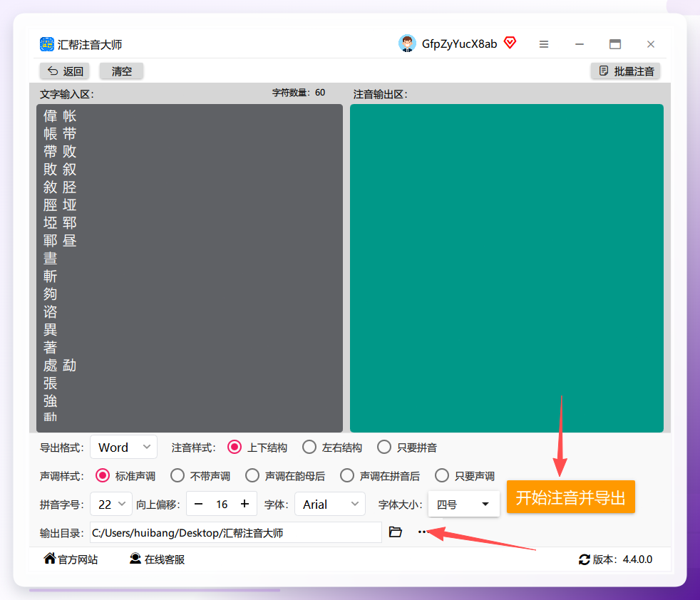Increase 向上偏移 with plus button

[245, 504]
